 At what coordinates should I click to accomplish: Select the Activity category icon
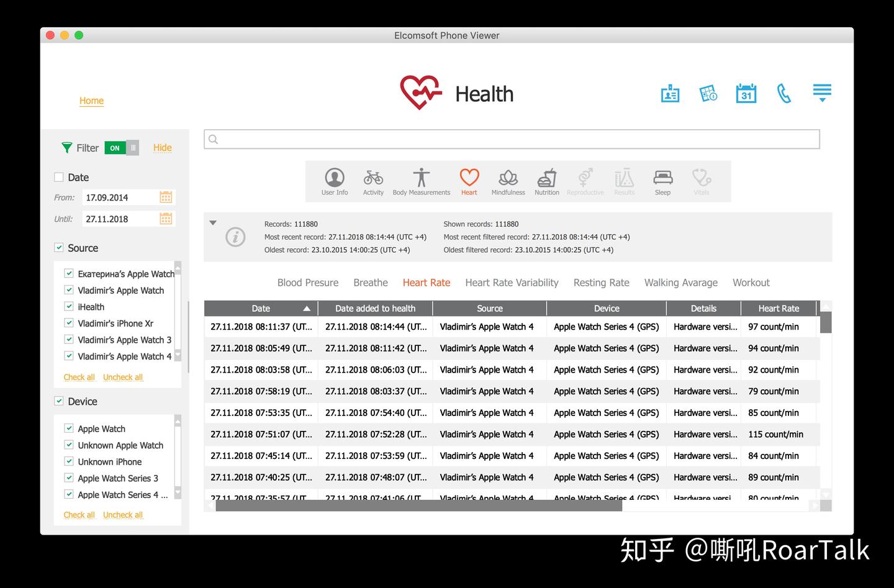[x=373, y=180]
